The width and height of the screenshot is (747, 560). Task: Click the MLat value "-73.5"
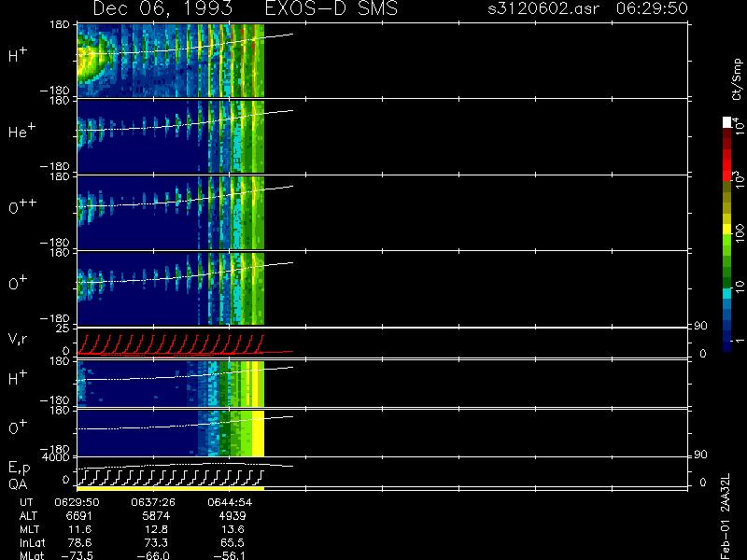pyautogui.click(x=77, y=555)
